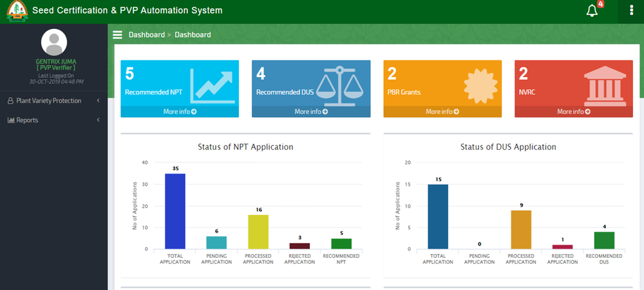The image size is (644, 290).
Task: Click the 'Status of NPT Application' title
Action: (x=245, y=147)
